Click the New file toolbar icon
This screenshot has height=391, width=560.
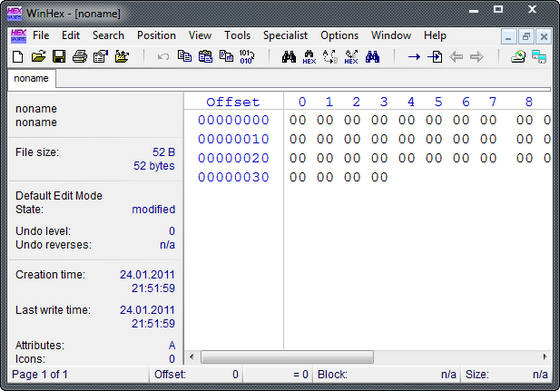click(x=18, y=56)
